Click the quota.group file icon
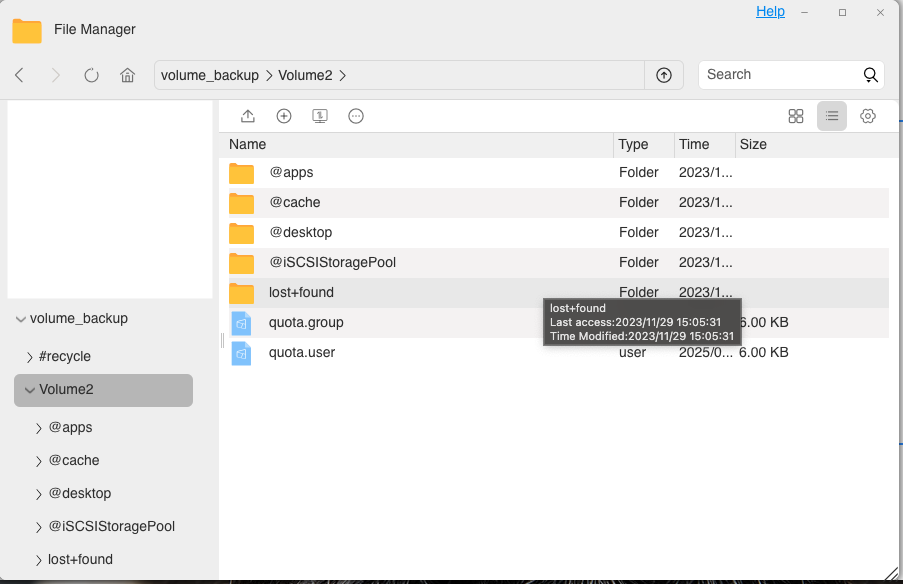This screenshot has height=584, width=903. 241,323
